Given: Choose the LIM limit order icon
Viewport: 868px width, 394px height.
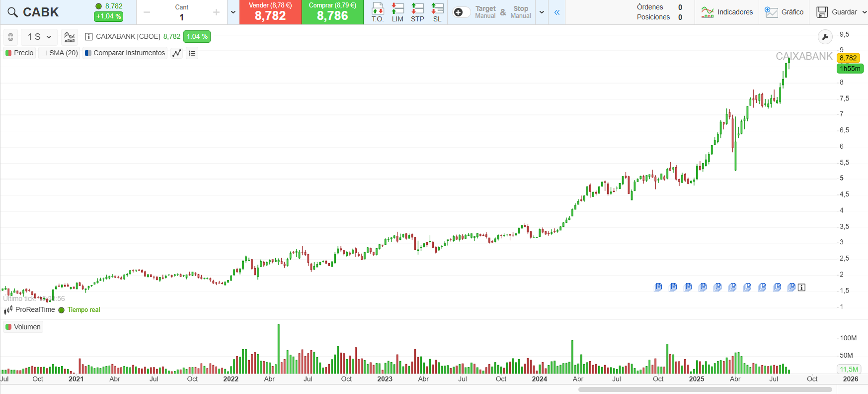Looking at the screenshot, I should [397, 12].
